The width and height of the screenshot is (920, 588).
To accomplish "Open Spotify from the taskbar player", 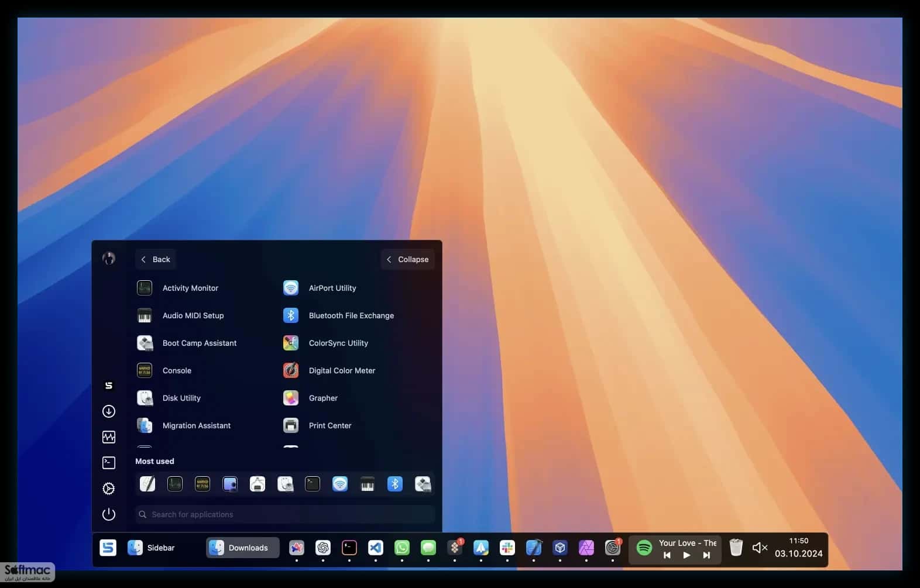I will click(644, 548).
